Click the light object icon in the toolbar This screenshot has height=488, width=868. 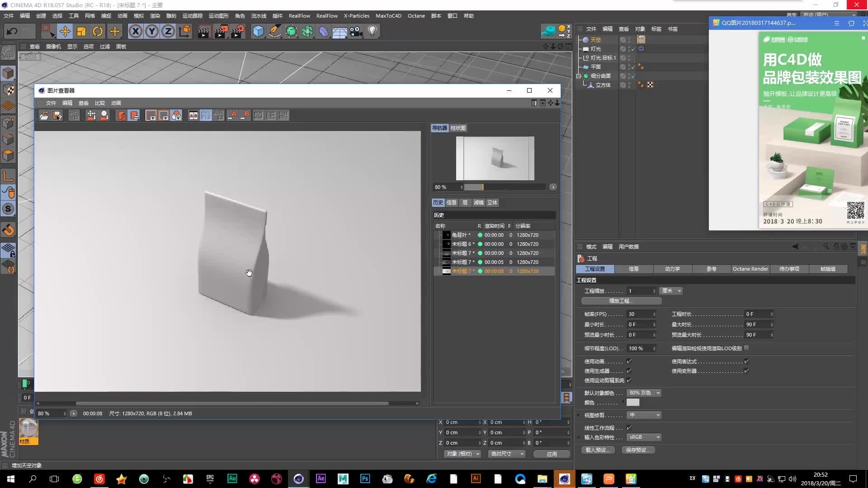pos(372,31)
